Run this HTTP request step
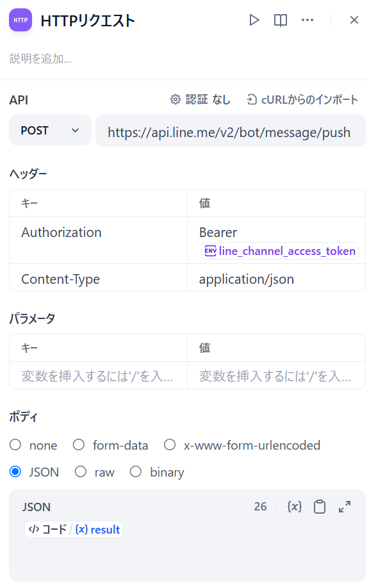Image resolution: width=369 pixels, height=588 pixels. coord(254,20)
